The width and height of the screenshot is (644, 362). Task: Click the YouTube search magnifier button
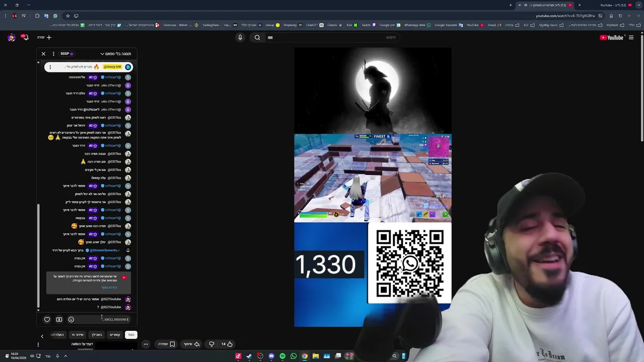click(257, 37)
